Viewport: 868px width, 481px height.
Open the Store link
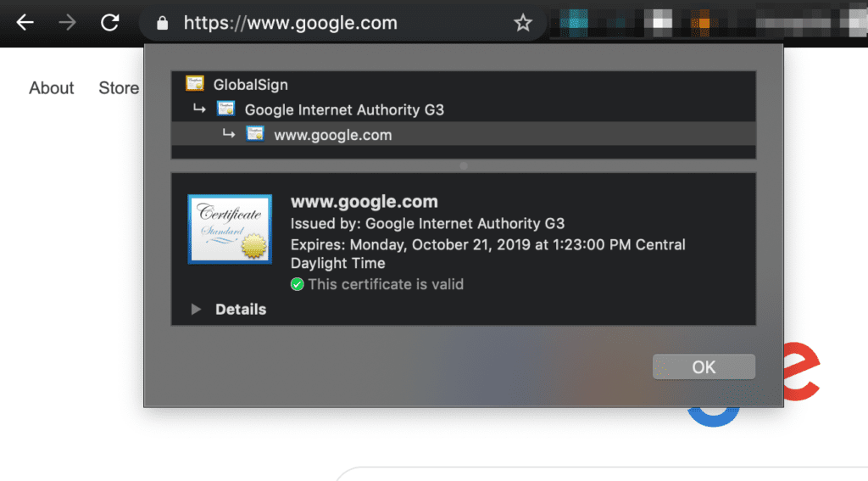pos(119,87)
